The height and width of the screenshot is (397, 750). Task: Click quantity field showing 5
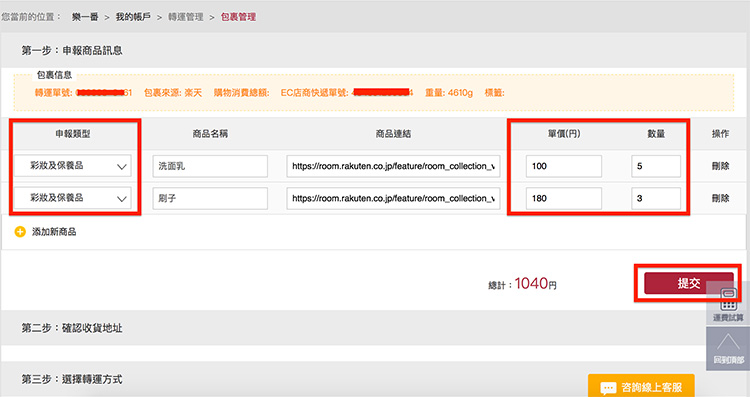[x=656, y=166]
